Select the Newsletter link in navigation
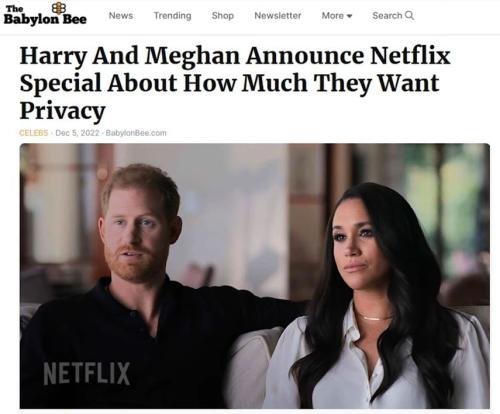This screenshot has height=414, width=500. tap(278, 16)
